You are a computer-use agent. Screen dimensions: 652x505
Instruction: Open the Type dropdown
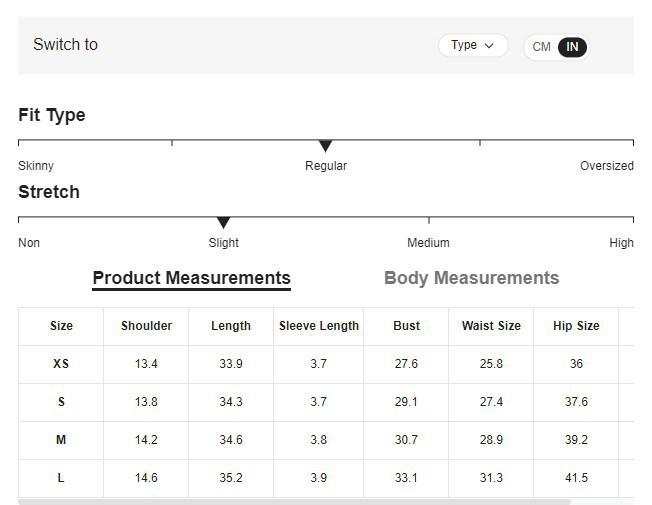point(472,45)
